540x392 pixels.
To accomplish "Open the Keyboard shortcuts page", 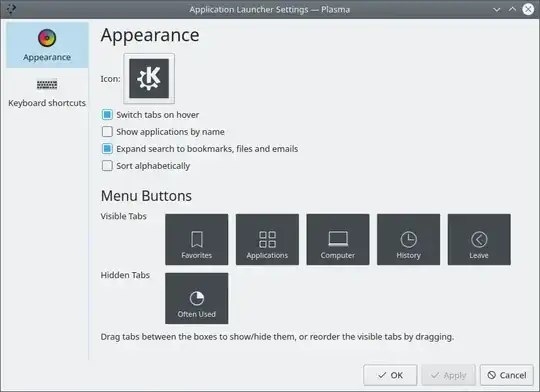I will coord(47,92).
